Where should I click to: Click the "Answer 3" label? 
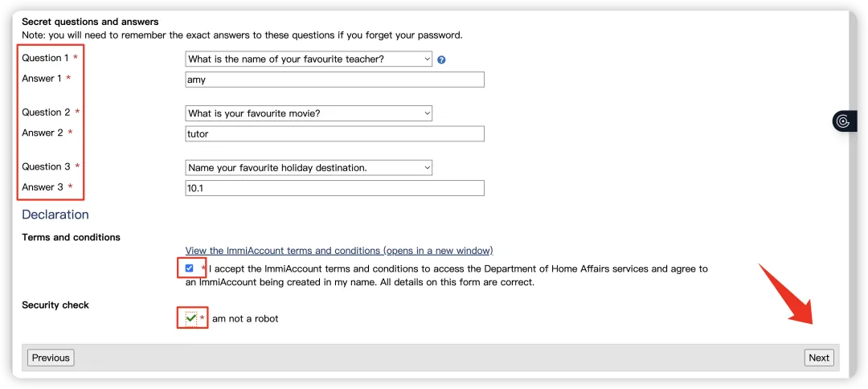pyautogui.click(x=42, y=187)
